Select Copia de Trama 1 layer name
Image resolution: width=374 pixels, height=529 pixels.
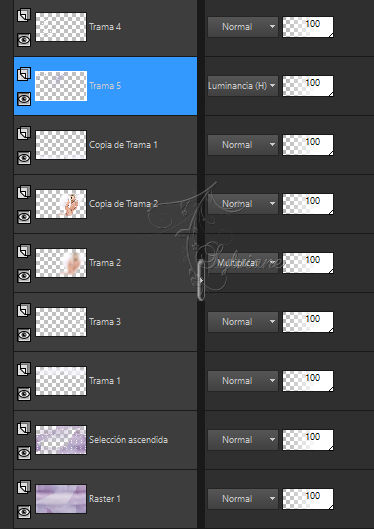point(123,145)
